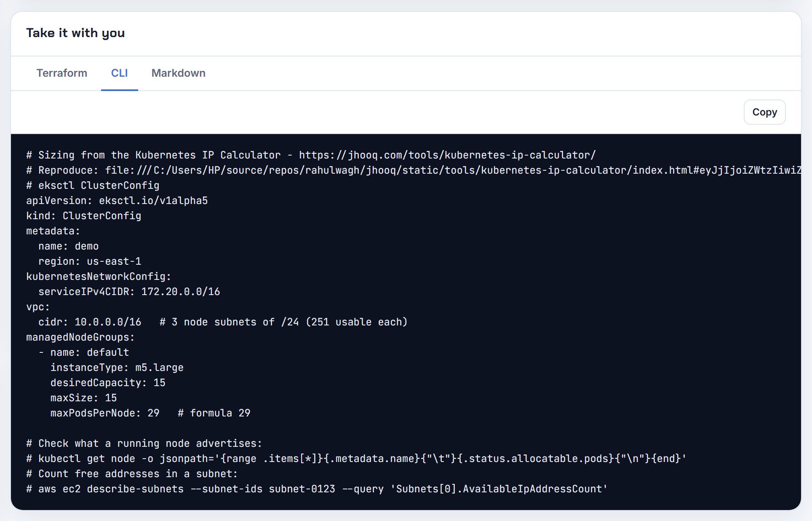Click the 'aws ec2 describe-subnets' command line
The width and height of the screenshot is (812, 521).
tap(317, 489)
